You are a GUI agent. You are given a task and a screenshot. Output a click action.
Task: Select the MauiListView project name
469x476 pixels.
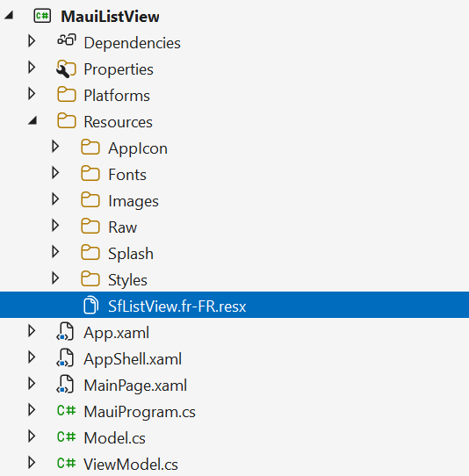(x=110, y=17)
